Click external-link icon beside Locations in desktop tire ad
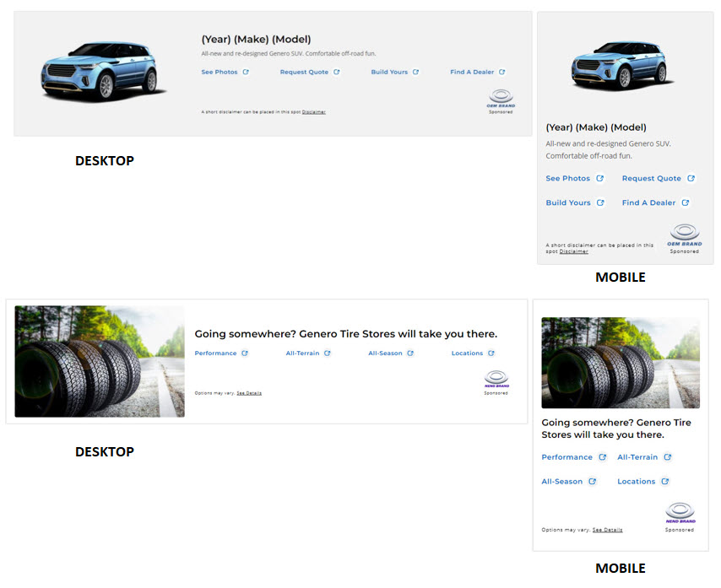721x588 pixels. (491, 353)
